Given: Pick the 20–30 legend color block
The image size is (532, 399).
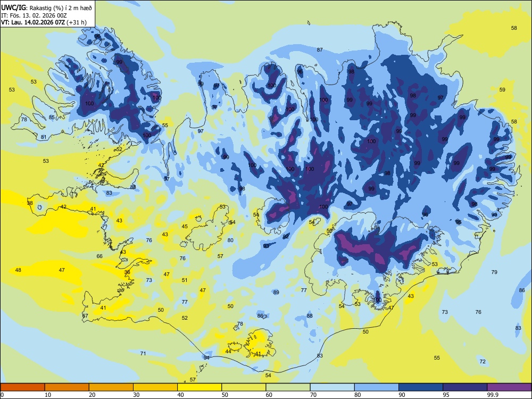Looking at the screenshot, I should 111,387.
